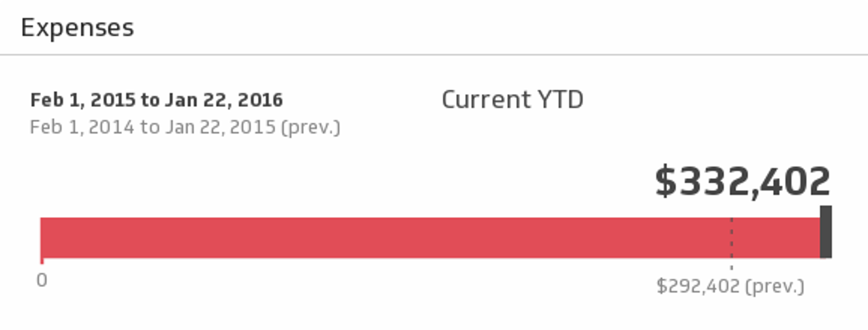Viewport: 868px width, 330px height.
Task: Click the Expenses widget title
Action: (77, 28)
